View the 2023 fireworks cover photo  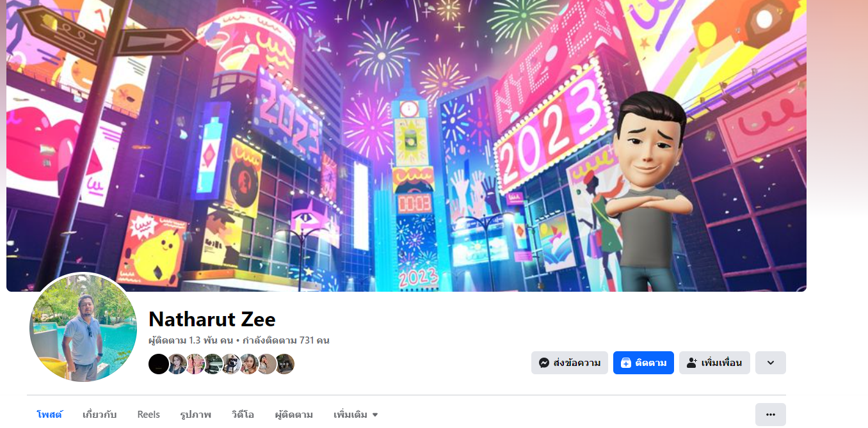click(x=406, y=145)
